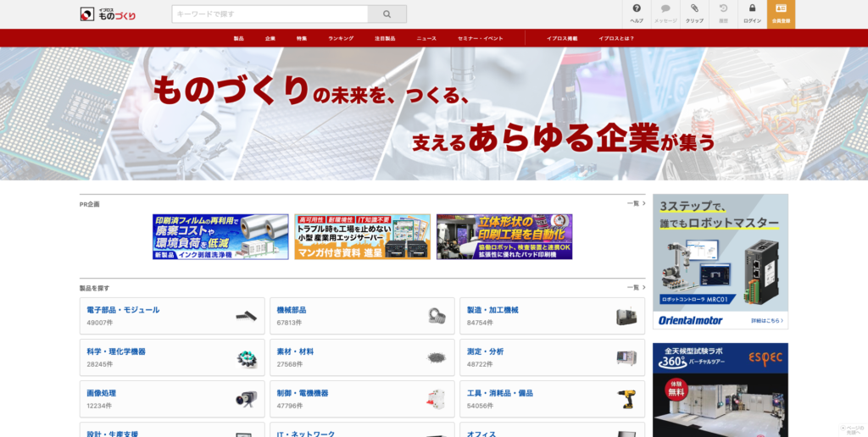Open the ESPEC 360° virtual tour ad

pos(721,390)
